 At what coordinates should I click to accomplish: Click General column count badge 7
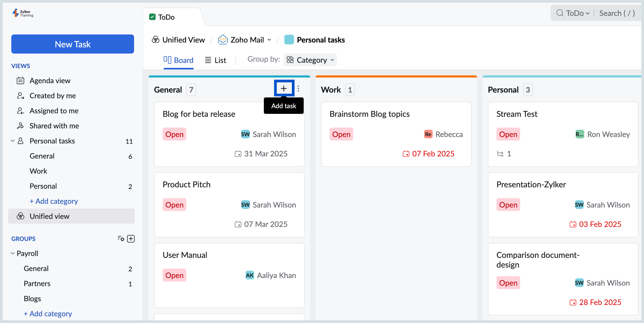[191, 90]
